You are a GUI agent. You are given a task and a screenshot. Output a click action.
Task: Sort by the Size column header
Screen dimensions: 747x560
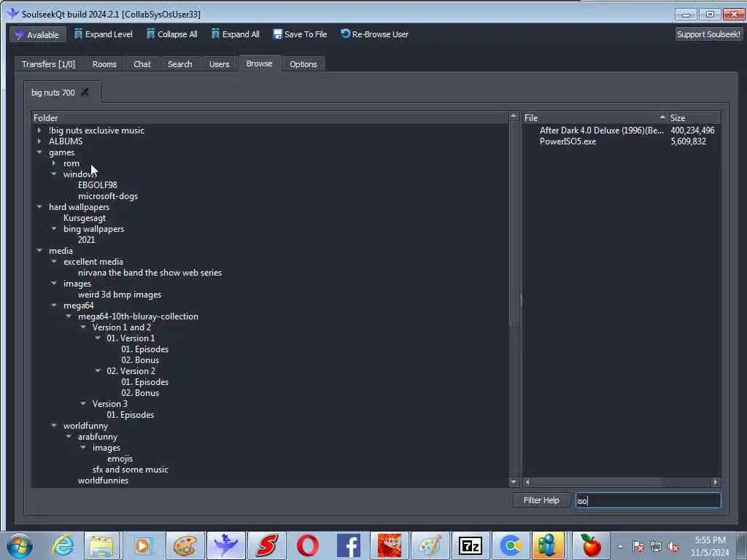coord(694,117)
